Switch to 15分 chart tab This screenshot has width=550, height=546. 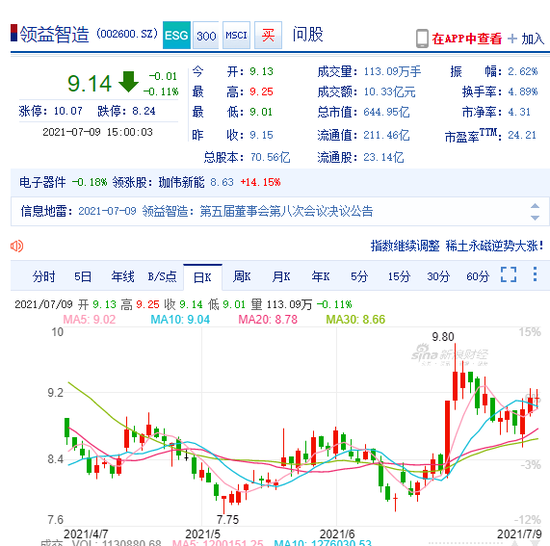[x=399, y=276]
